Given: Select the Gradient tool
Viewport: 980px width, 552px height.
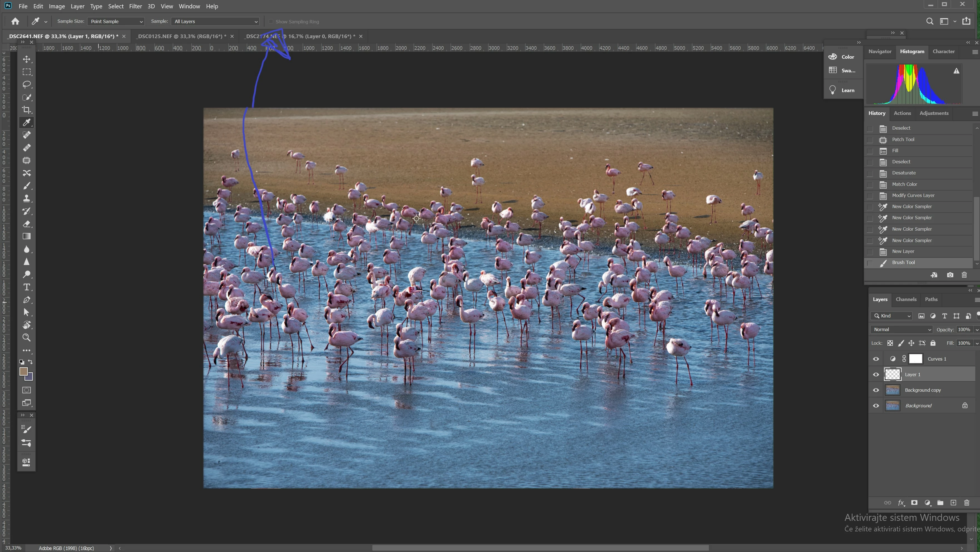Looking at the screenshot, I should pos(27,236).
